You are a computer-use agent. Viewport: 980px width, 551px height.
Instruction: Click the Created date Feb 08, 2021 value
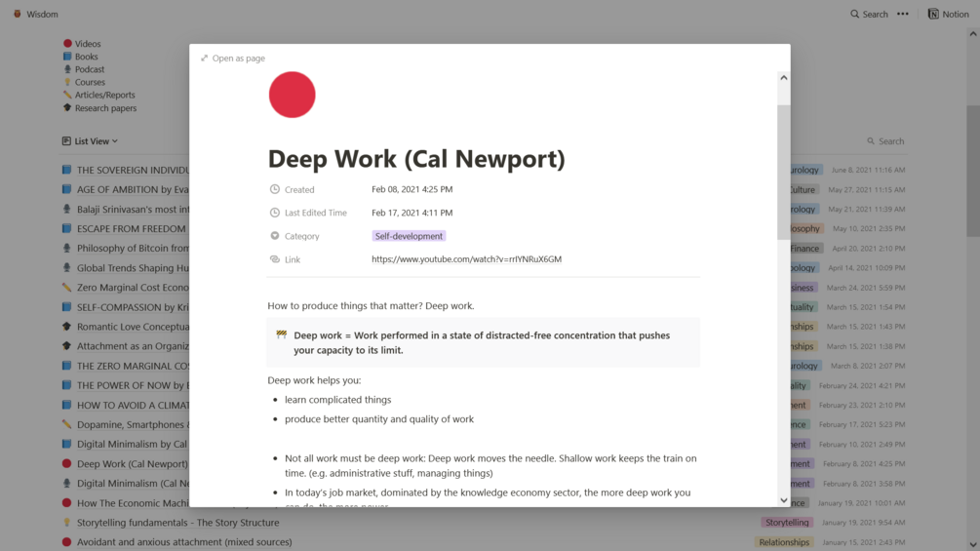(x=412, y=189)
